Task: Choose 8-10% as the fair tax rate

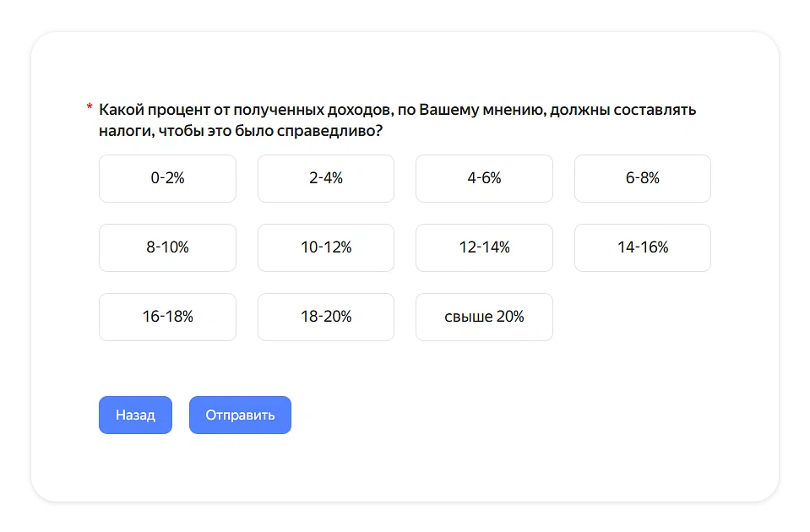Action: [x=167, y=247]
